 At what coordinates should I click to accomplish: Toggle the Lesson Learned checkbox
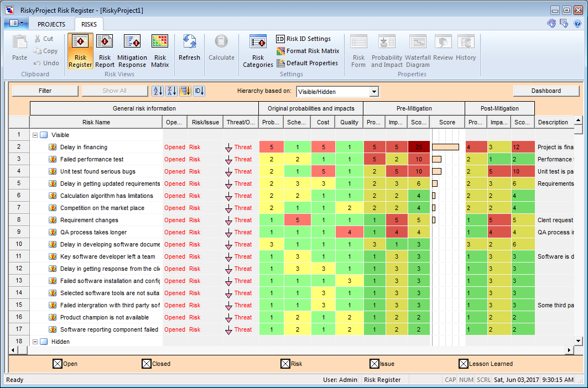click(x=464, y=364)
